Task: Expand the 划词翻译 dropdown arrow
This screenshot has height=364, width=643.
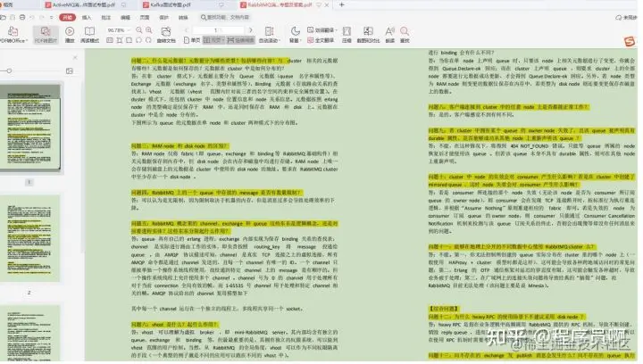Action: point(337,30)
